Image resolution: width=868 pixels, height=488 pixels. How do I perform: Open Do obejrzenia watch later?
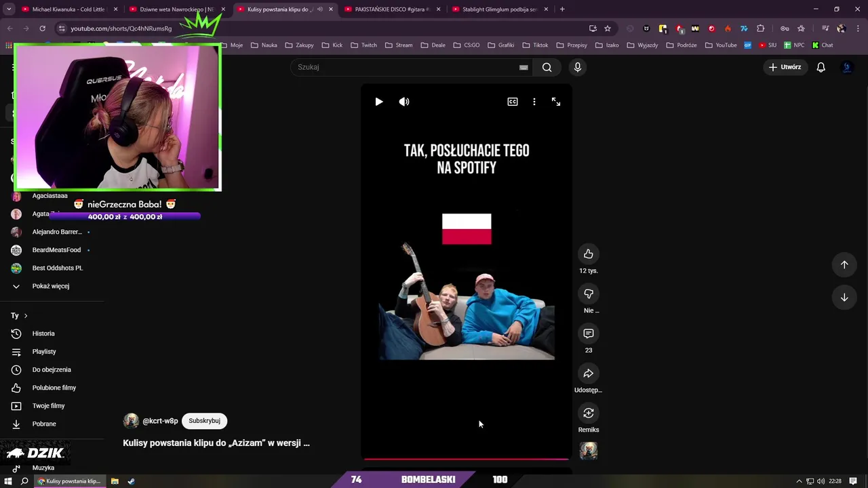(x=52, y=369)
